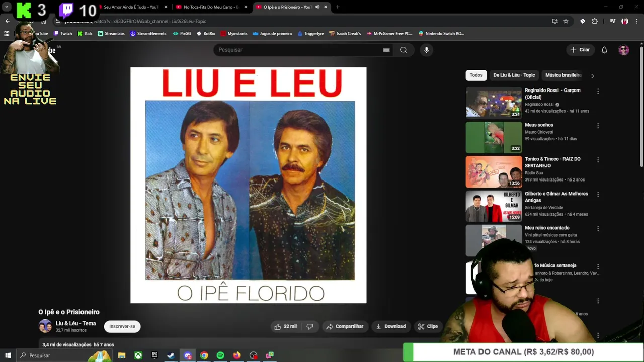
Task: Open Kick bookmark
Action: [85, 34]
